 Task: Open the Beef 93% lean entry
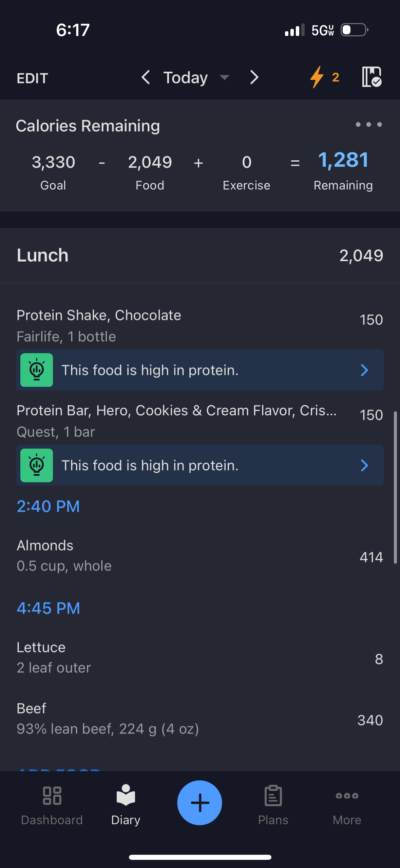coord(200,719)
